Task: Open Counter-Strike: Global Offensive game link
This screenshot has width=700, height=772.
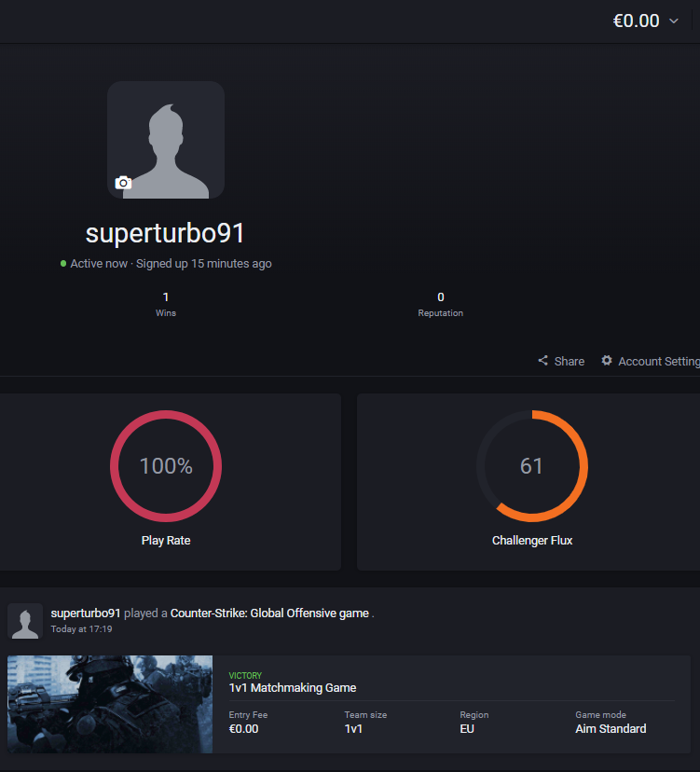Action: click(x=269, y=613)
